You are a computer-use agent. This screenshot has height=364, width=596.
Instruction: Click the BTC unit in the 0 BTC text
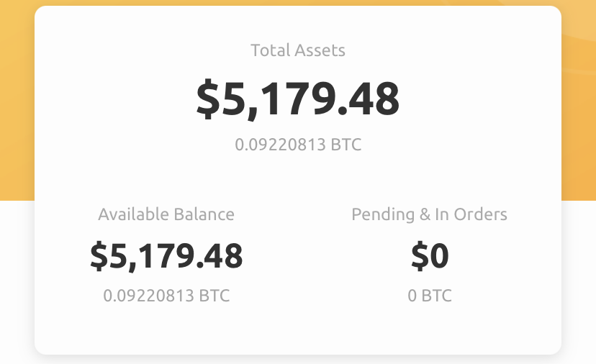(436, 296)
